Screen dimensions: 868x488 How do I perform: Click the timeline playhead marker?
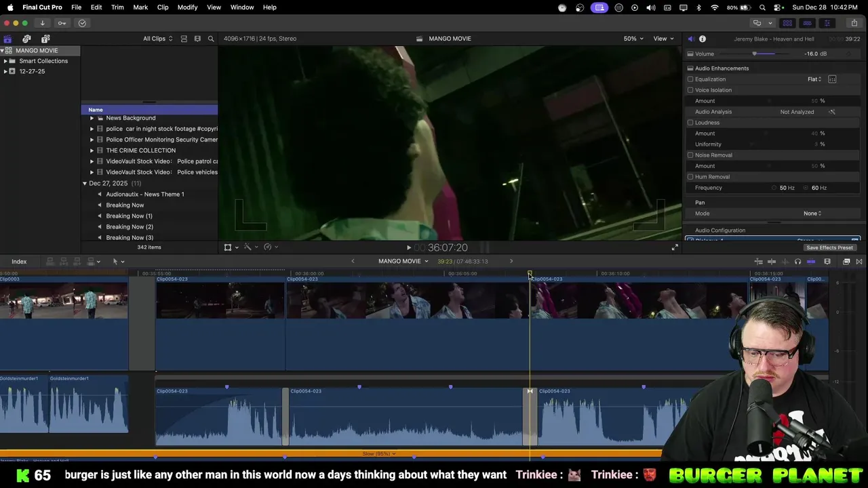click(530, 274)
